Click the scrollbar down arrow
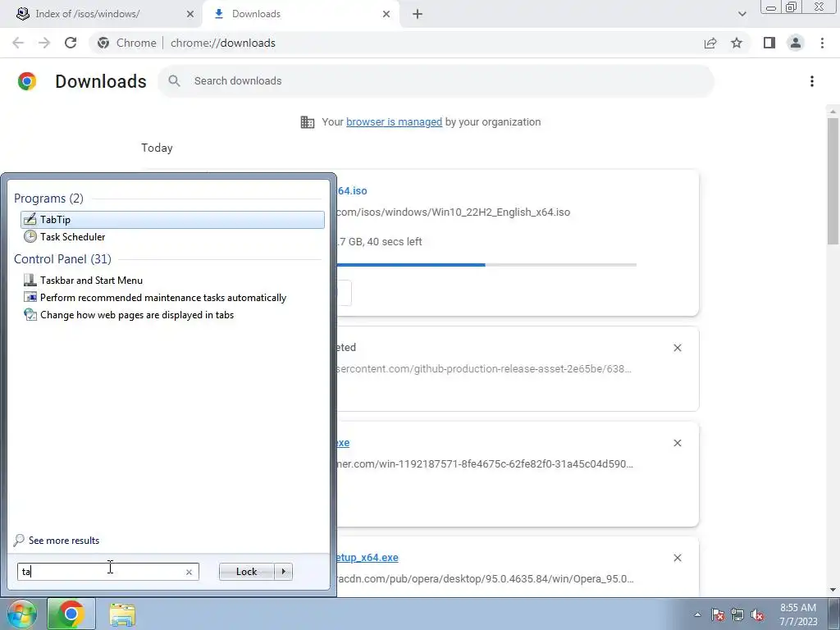 click(833, 591)
